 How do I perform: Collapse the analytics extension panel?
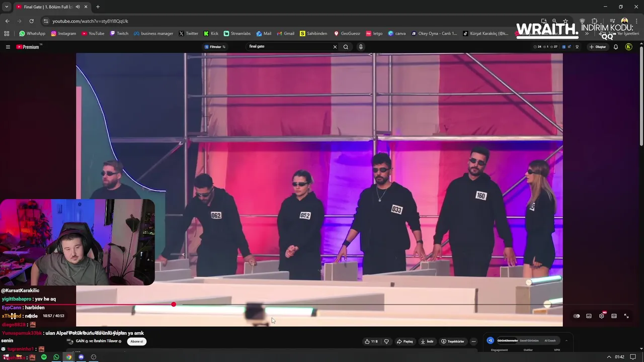coord(566,340)
